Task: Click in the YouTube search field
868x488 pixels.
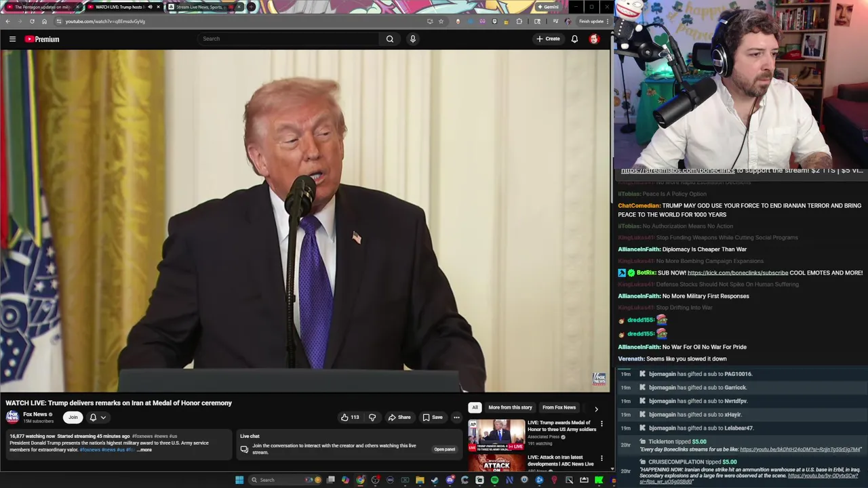Action: click(288, 39)
